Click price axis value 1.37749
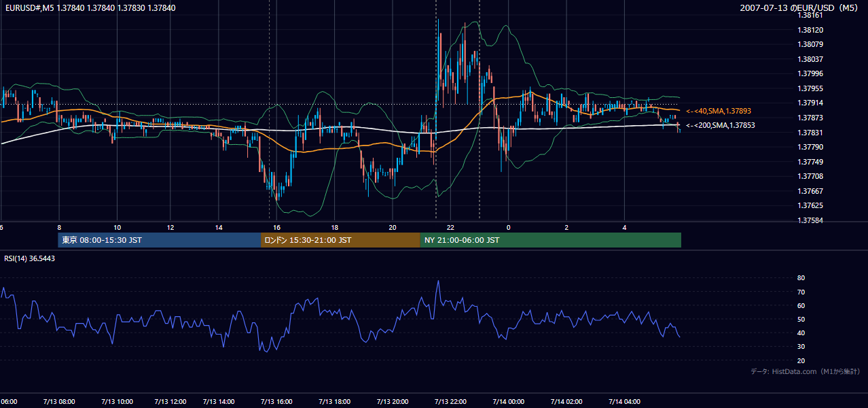This screenshot has width=868, height=408. coord(810,162)
